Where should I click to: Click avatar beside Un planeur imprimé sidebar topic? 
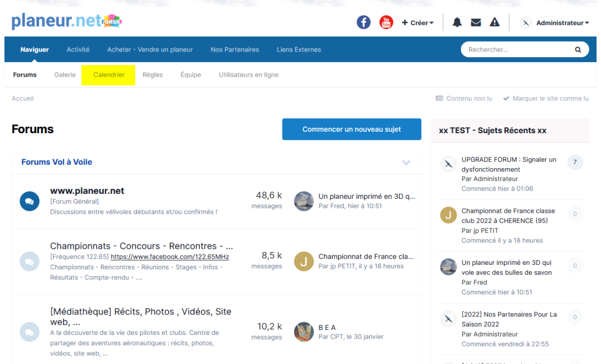point(448,266)
